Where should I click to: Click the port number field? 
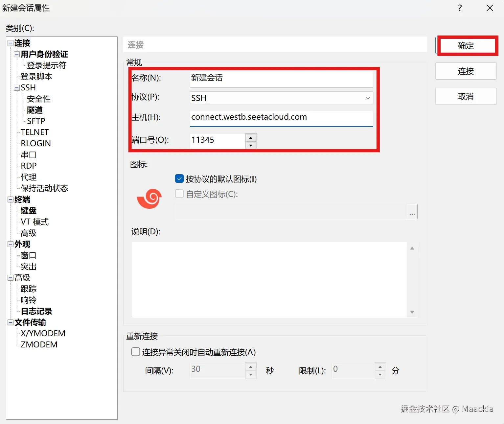218,141
